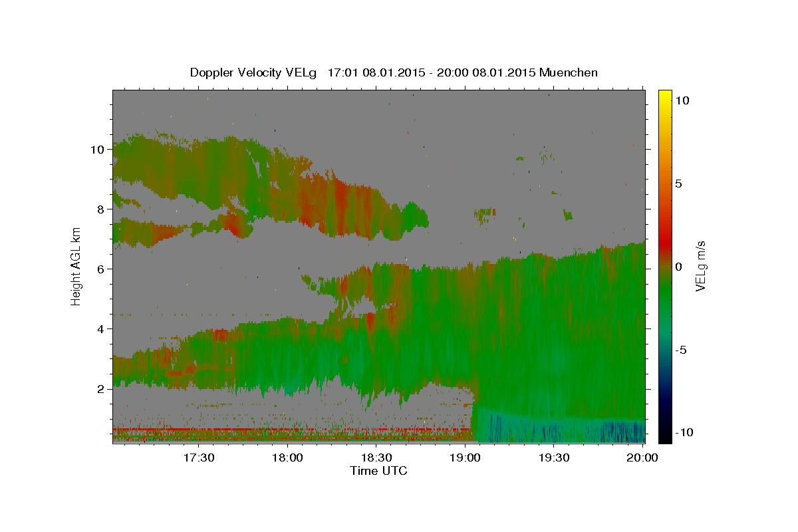
Task: Click the date range '17:01 08.01.2015' in title
Action: (375, 72)
